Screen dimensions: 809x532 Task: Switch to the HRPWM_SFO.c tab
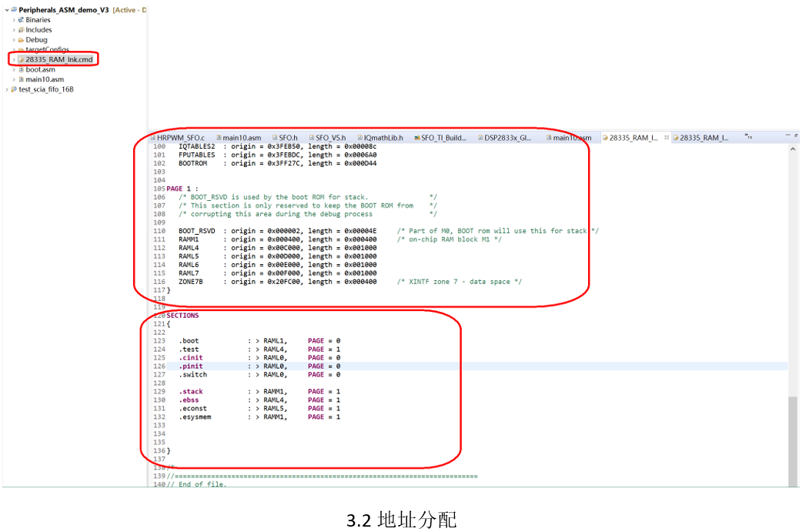pyautogui.click(x=178, y=138)
